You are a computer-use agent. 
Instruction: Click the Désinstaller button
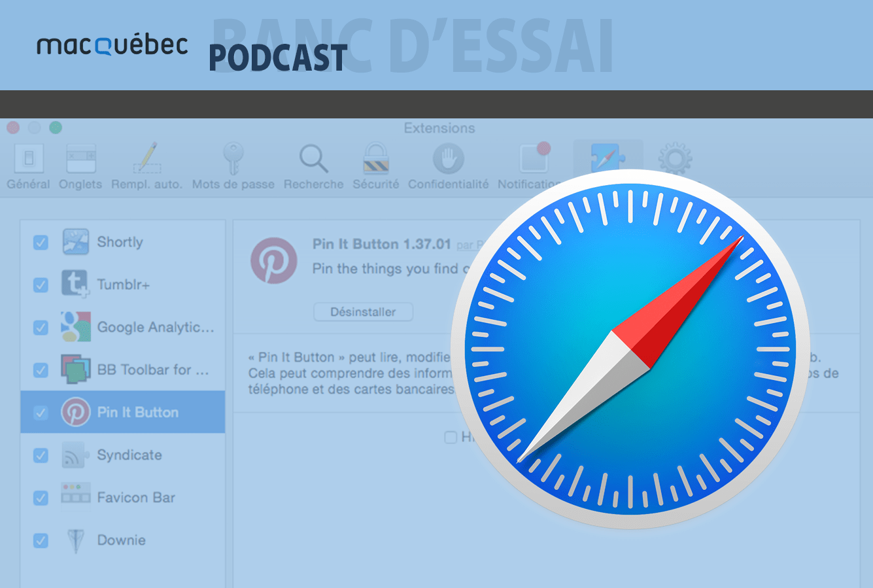coord(363,312)
